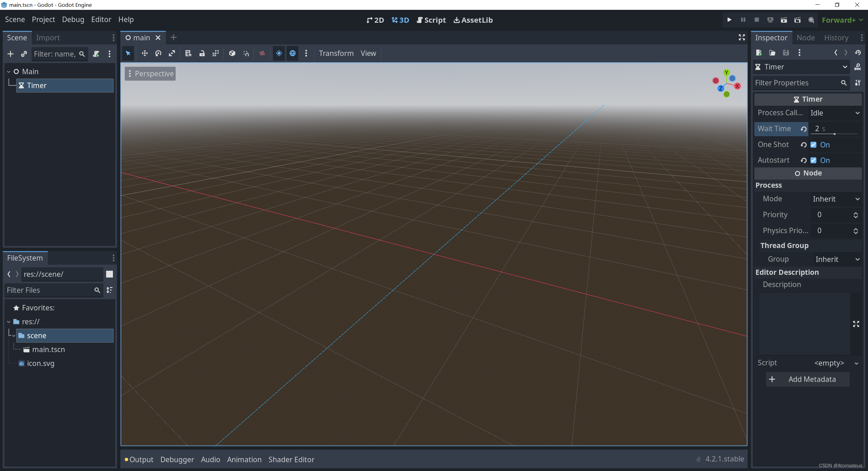The height and width of the screenshot is (471, 868).
Task: Click the Add Child Node plus icon
Action: click(11, 54)
